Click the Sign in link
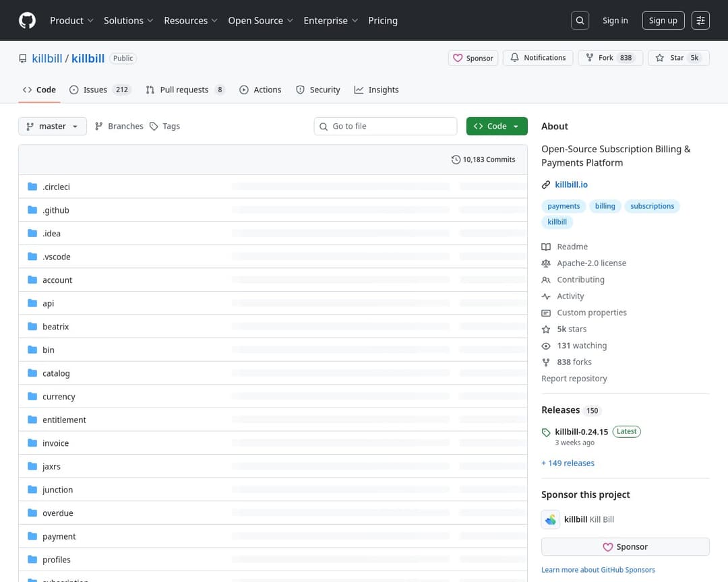Image resolution: width=728 pixels, height=582 pixels. click(x=615, y=20)
